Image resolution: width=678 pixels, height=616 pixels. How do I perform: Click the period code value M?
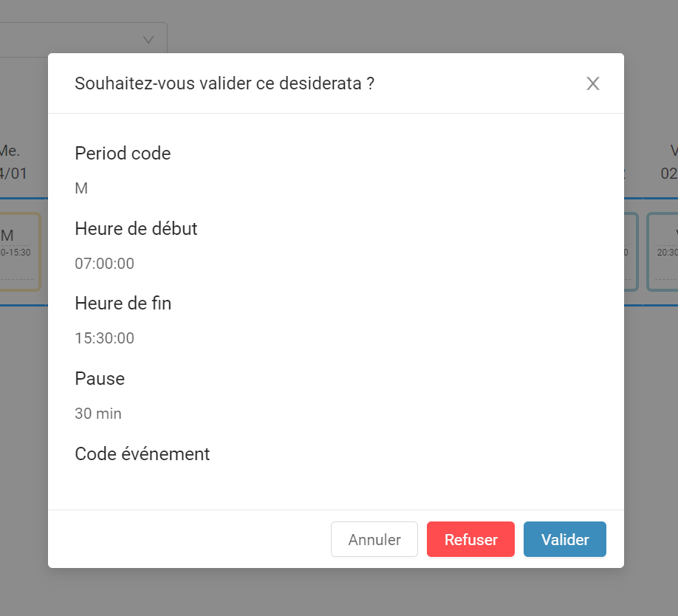pyautogui.click(x=81, y=188)
